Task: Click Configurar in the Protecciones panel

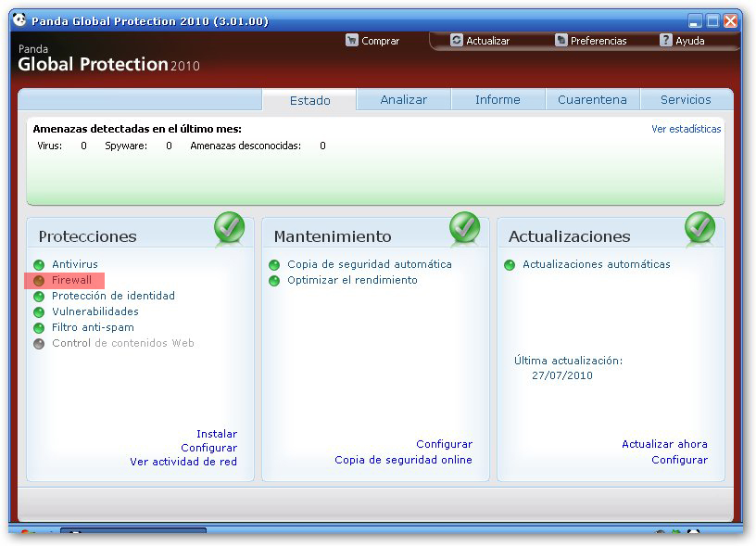Action: 208,448
